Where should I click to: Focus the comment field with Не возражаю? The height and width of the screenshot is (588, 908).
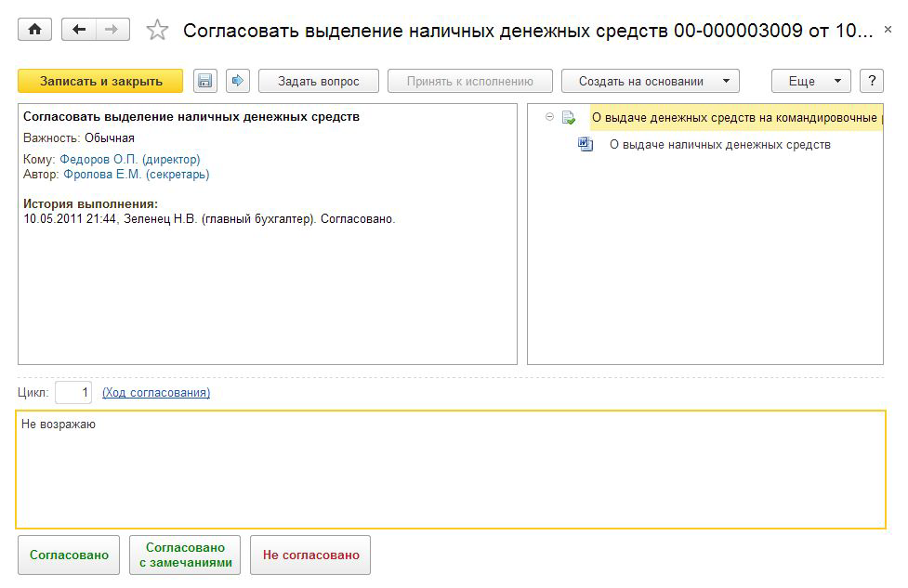pos(451,469)
